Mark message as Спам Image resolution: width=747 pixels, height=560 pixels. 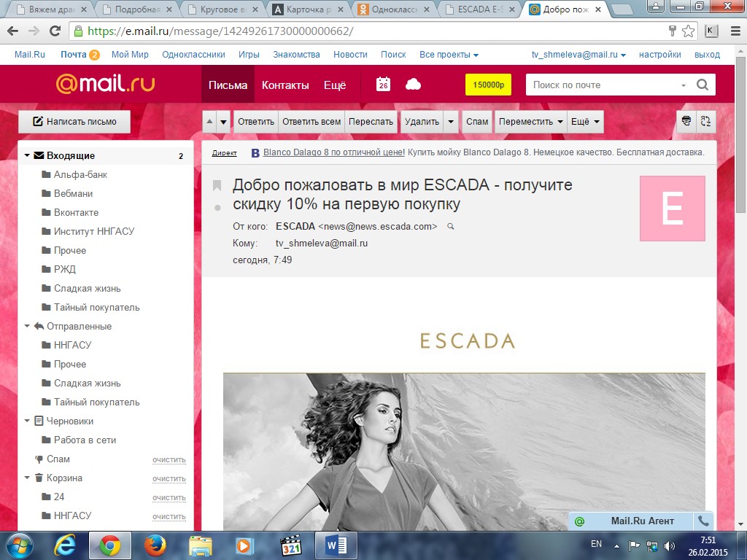tap(477, 122)
